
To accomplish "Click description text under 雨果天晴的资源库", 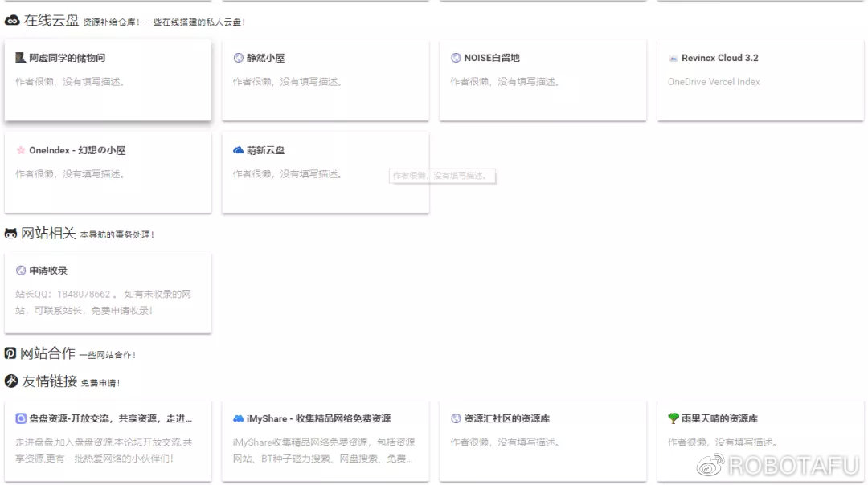I will (723, 442).
